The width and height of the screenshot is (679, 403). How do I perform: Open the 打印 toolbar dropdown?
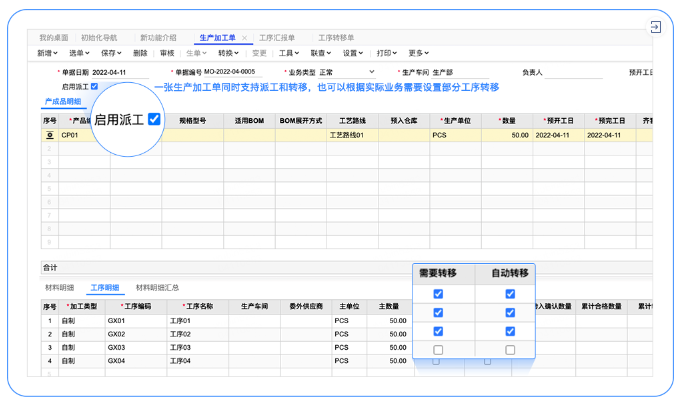click(x=387, y=53)
